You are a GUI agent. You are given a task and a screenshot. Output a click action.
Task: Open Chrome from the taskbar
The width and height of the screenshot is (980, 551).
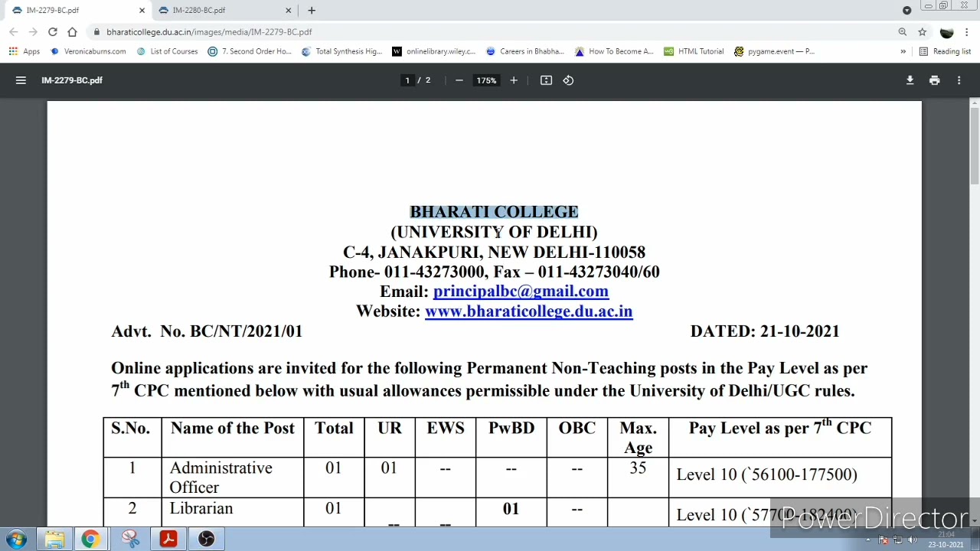pyautogui.click(x=90, y=539)
